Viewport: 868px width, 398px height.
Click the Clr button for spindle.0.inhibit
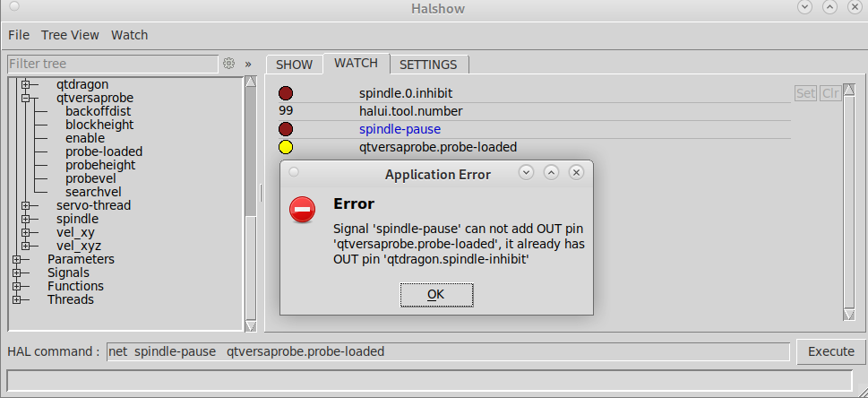pyautogui.click(x=830, y=93)
